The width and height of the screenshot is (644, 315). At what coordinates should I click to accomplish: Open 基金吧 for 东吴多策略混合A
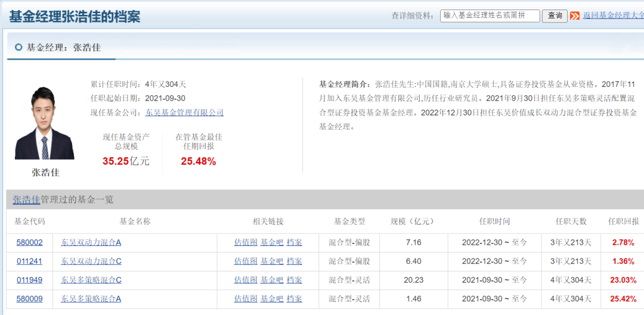(272, 299)
